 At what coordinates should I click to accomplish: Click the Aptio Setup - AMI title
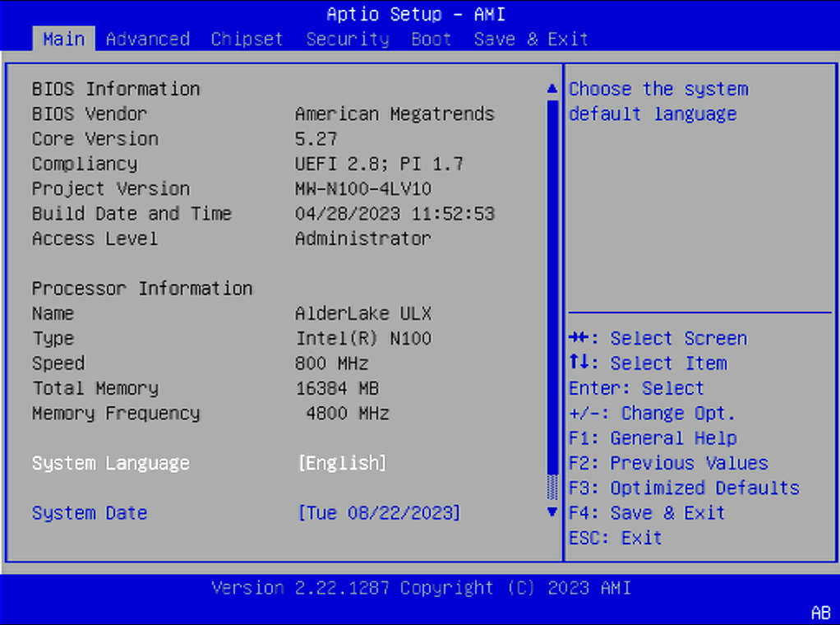[x=416, y=14]
